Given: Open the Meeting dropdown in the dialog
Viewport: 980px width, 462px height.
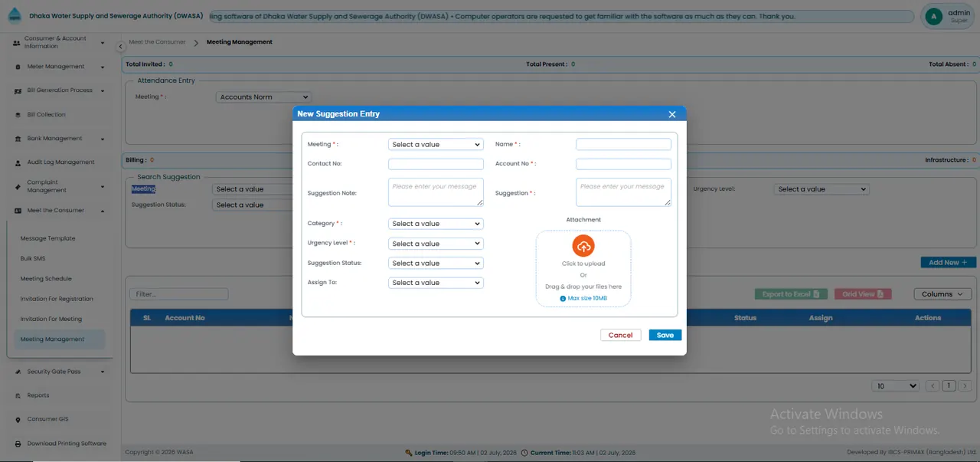Looking at the screenshot, I should pos(436,144).
